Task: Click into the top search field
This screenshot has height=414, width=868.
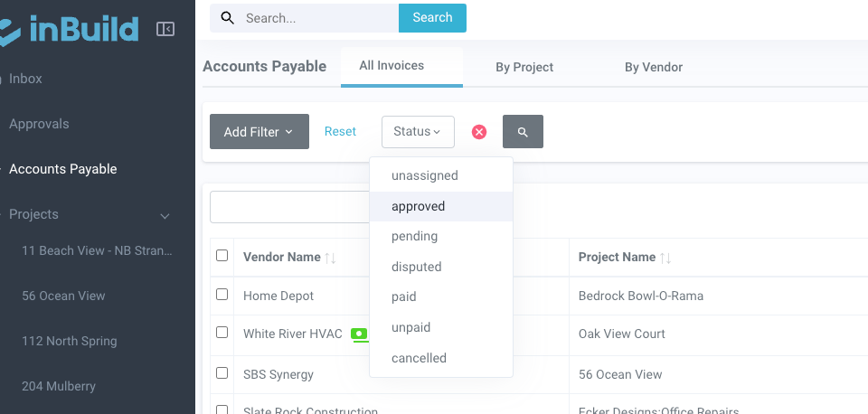Action: tap(316, 18)
